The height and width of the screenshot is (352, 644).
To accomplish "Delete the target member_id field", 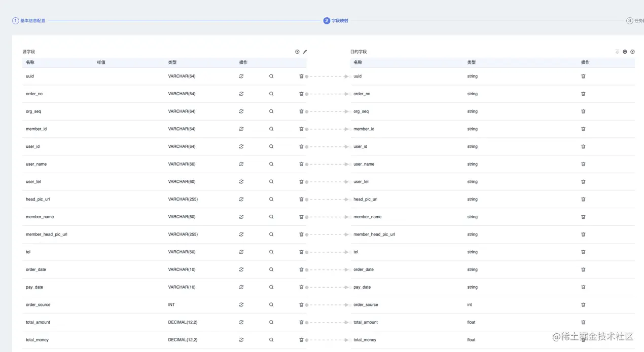I will click(583, 129).
